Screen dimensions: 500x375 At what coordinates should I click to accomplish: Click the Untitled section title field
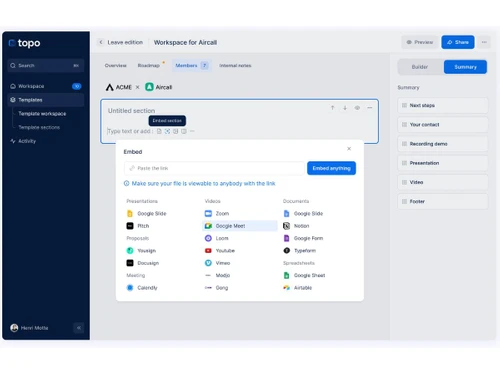coord(131,111)
